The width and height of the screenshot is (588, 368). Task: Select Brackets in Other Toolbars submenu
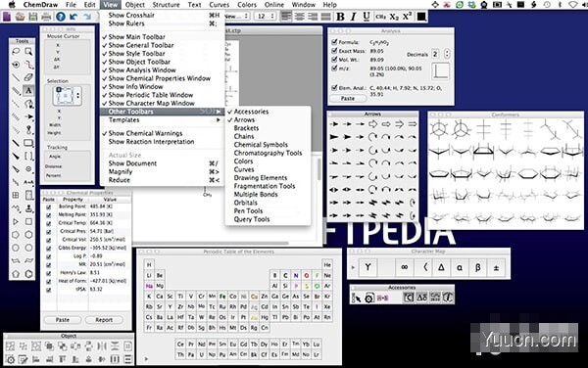pyautogui.click(x=269, y=128)
